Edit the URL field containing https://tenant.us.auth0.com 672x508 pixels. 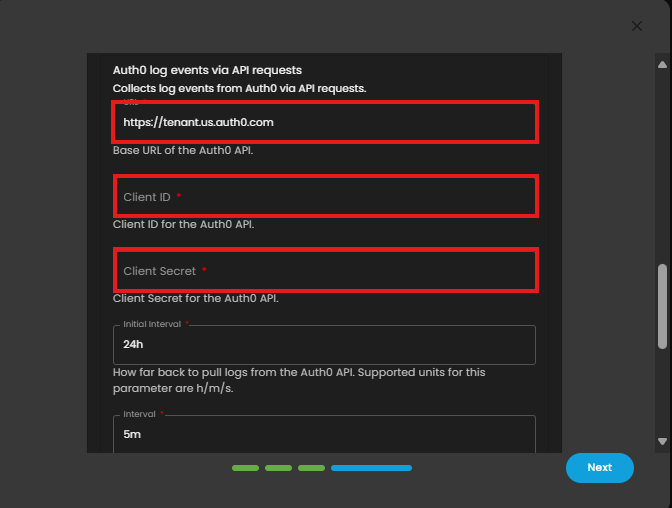click(324, 122)
